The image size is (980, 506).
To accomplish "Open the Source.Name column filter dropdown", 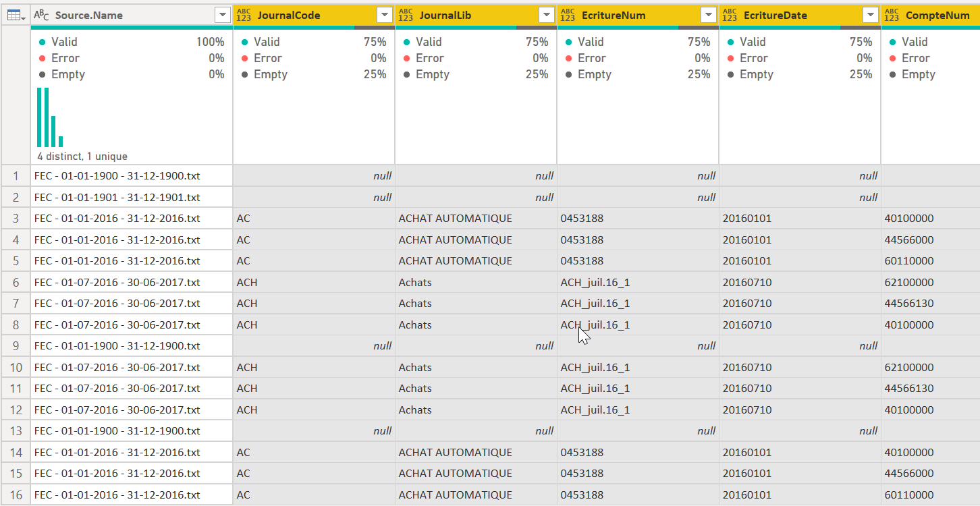I will tap(222, 15).
